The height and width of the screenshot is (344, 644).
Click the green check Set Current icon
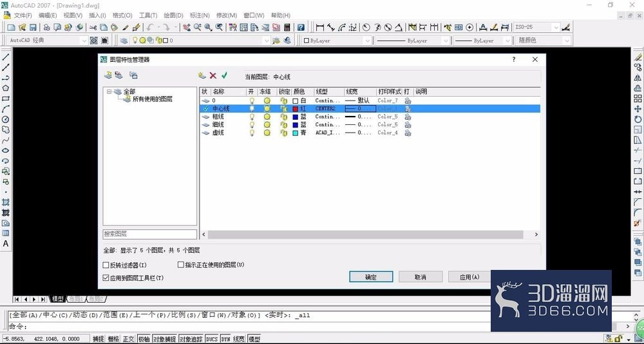224,75
